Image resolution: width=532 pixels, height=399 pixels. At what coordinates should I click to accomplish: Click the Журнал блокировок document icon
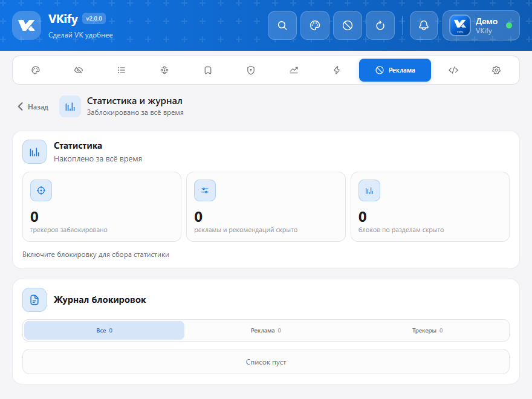34,300
